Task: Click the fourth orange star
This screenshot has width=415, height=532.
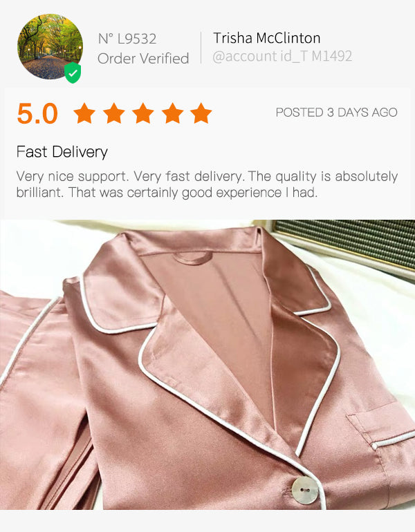Action: [x=172, y=113]
